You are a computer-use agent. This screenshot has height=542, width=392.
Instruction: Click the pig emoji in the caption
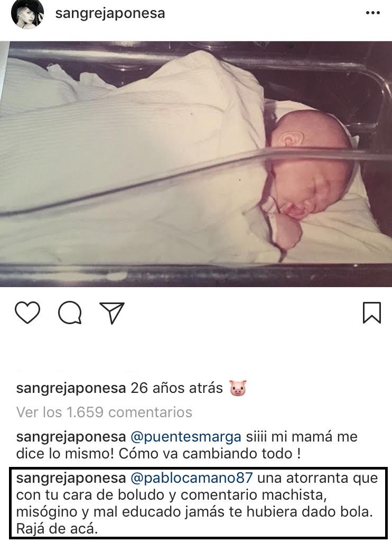(x=238, y=388)
